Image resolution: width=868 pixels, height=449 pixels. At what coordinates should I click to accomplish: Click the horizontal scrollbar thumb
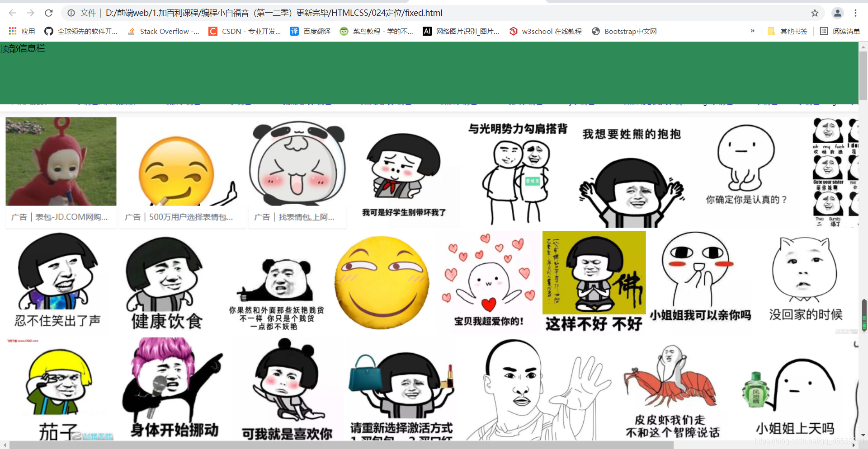coord(342,445)
